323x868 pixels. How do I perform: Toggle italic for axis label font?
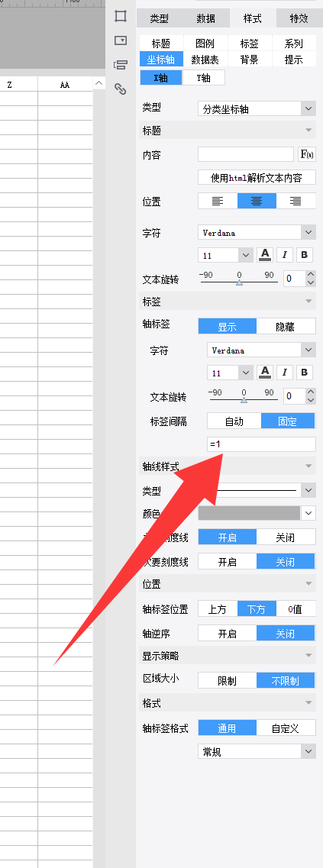pyautogui.click(x=285, y=373)
